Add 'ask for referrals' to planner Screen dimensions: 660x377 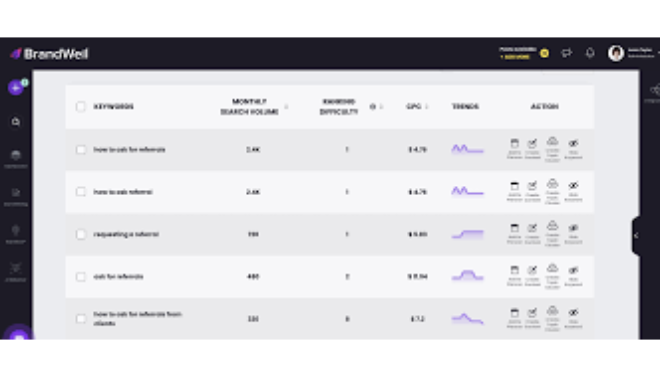514,276
